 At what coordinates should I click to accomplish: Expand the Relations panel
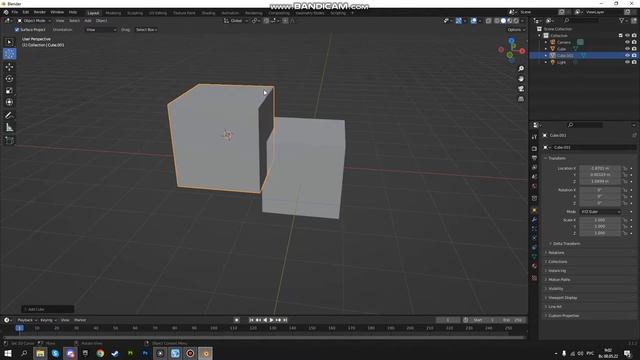(x=555, y=253)
